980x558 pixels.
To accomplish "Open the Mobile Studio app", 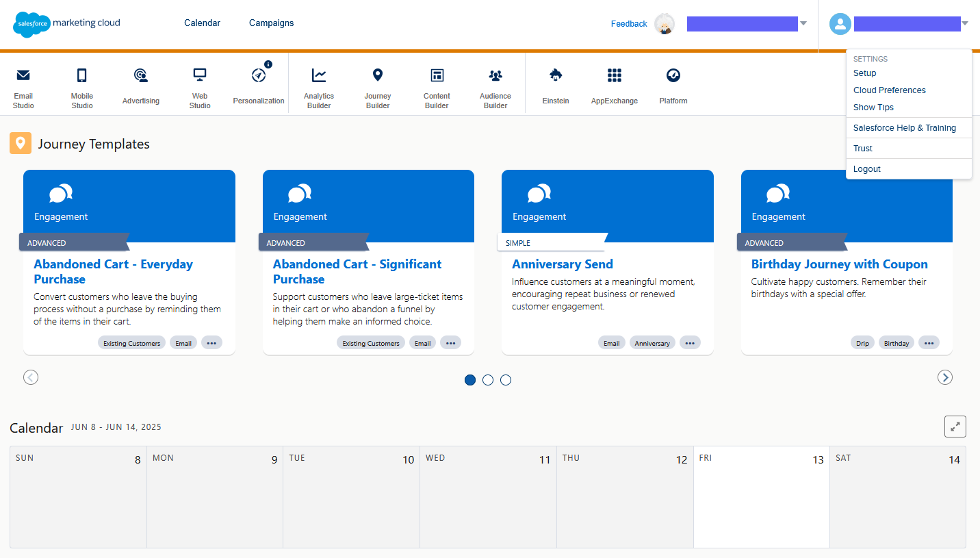I will 82,88.
